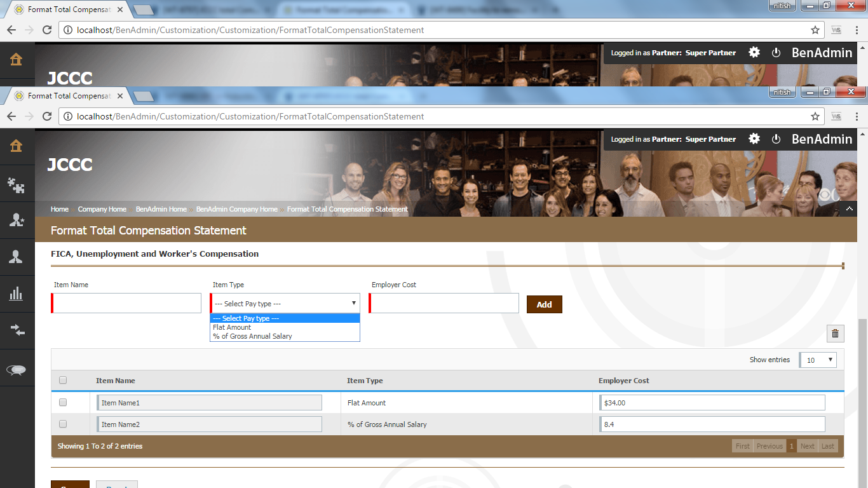
Task: Sort by the Item Name column header
Action: point(116,381)
